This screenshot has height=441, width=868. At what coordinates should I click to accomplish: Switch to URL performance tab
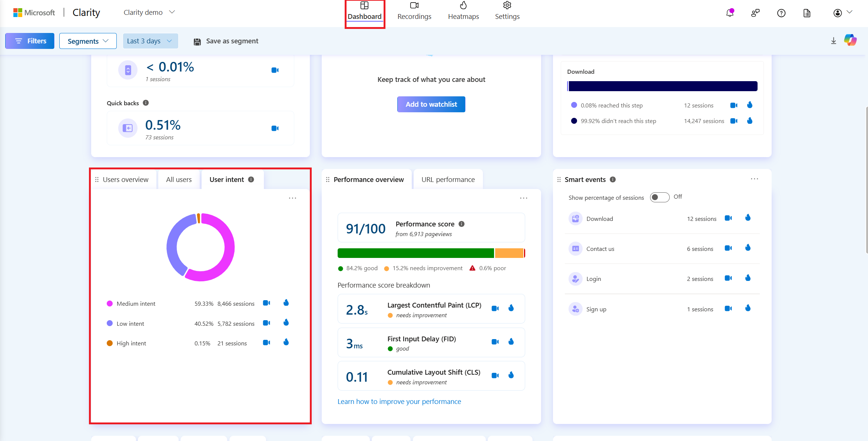[448, 179]
